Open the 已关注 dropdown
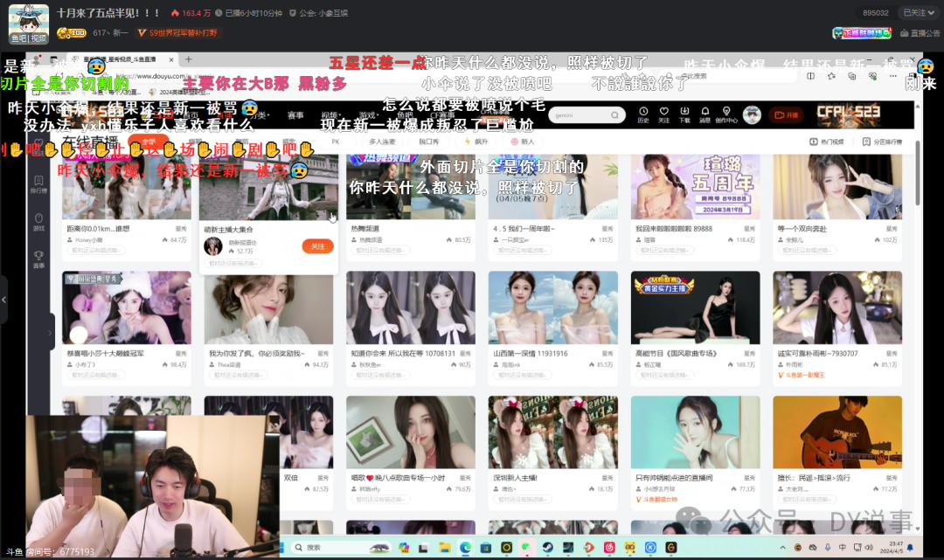944x560 pixels. pyautogui.click(x=920, y=12)
